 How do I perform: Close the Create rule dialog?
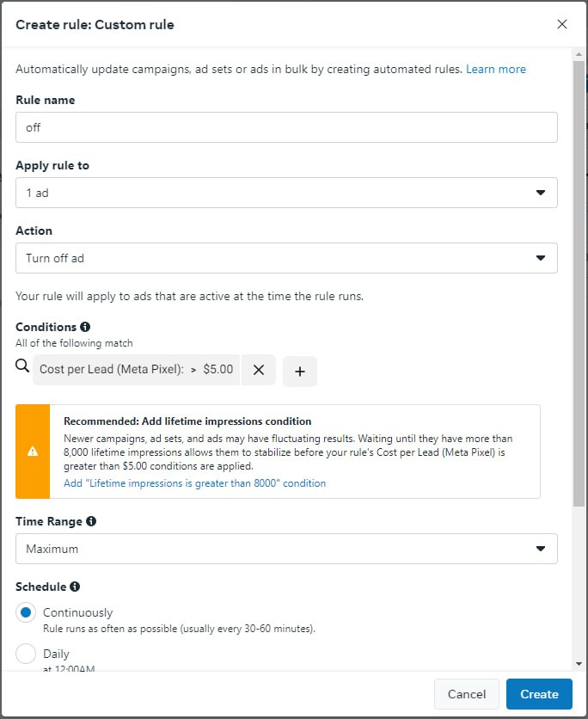coord(562,24)
